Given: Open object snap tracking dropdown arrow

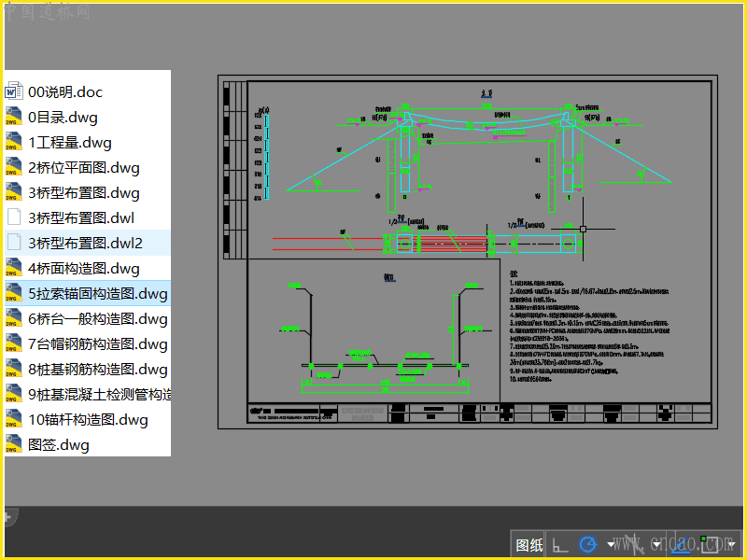Looking at the screenshot, I should (x=656, y=544).
